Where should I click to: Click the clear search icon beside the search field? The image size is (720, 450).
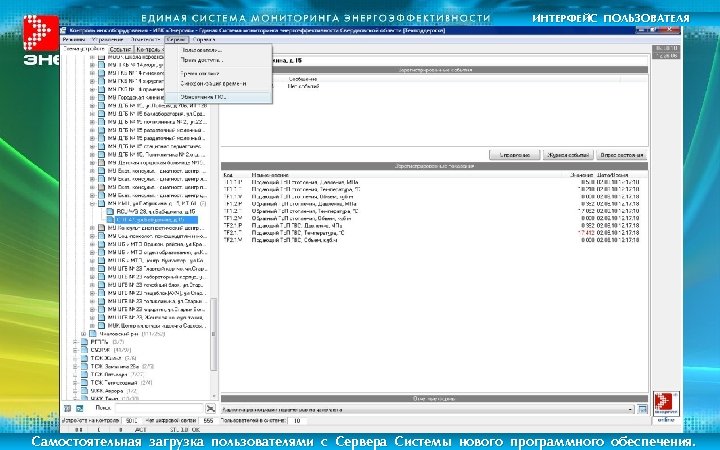(x=210, y=408)
